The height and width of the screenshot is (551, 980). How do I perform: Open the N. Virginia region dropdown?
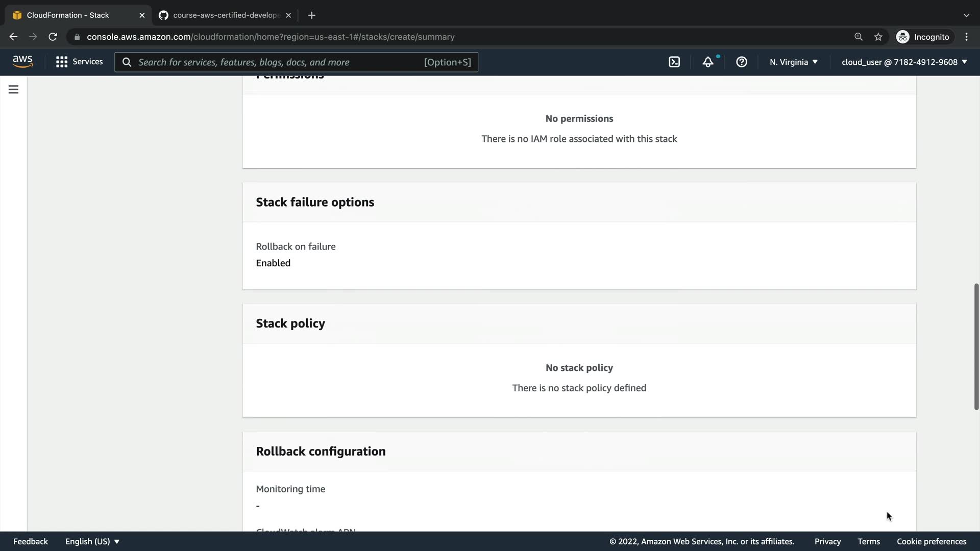(x=794, y=62)
